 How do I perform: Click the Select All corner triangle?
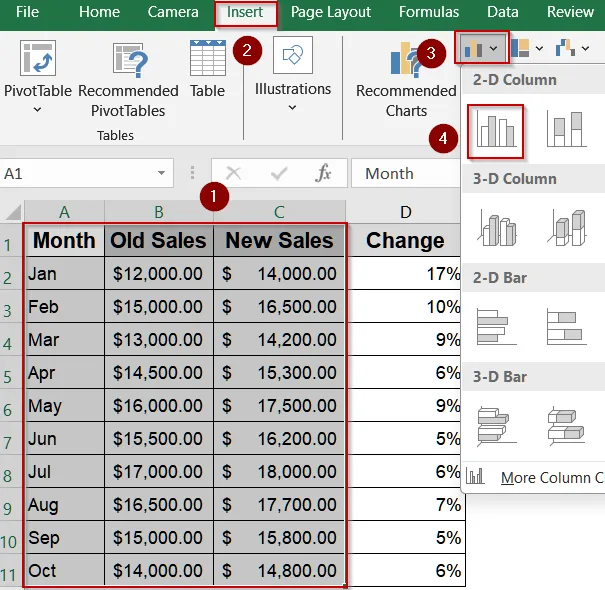pyautogui.click(x=12, y=212)
